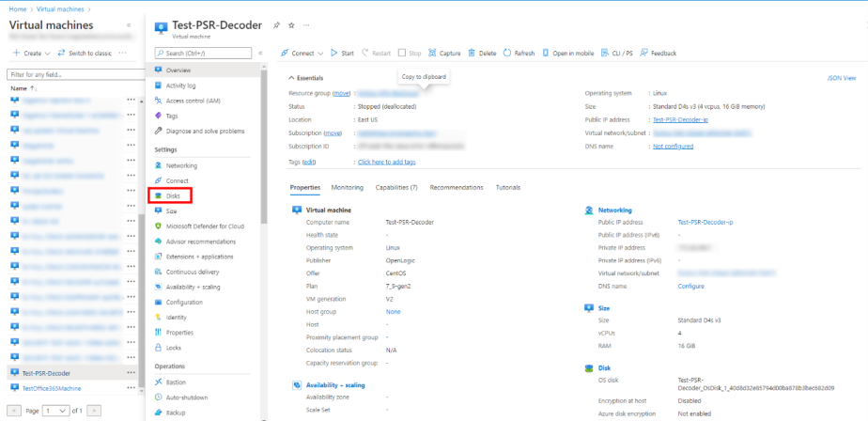Favorite Test-PSR-Decoder with star icon

click(292, 25)
